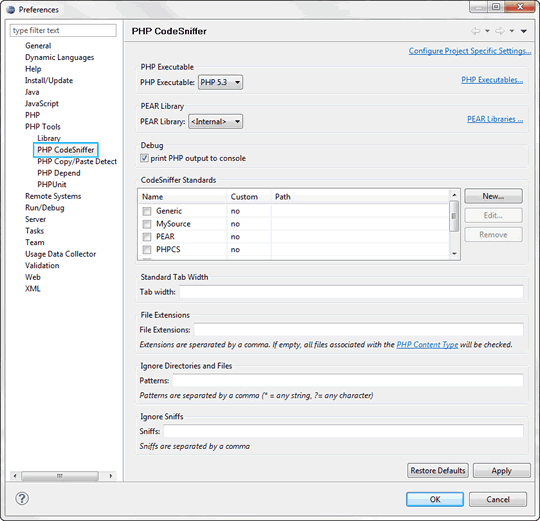540x521 pixels.
Task: Click the Eclipse Preferences title icon
Action: click(11, 10)
